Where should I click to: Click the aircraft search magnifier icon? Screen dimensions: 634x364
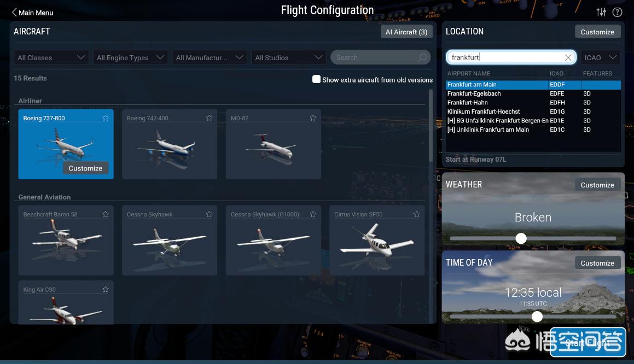point(423,57)
